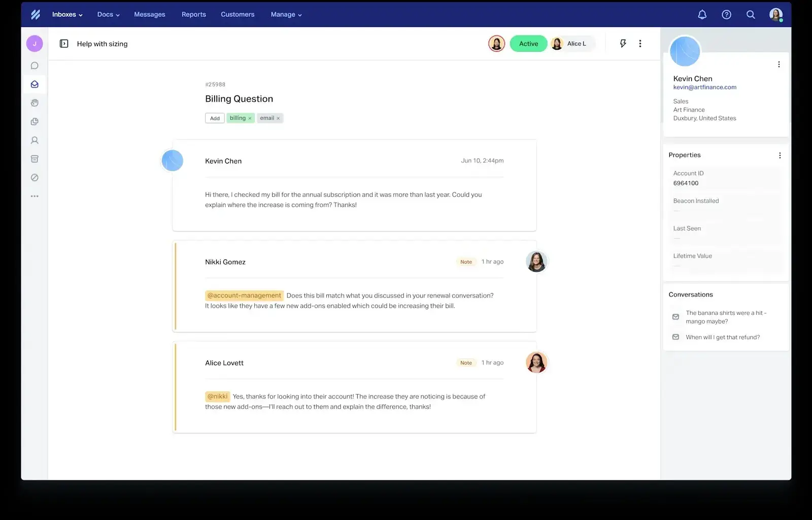Open the raised hand sidebar icon
Image resolution: width=812 pixels, height=520 pixels.
click(x=35, y=103)
